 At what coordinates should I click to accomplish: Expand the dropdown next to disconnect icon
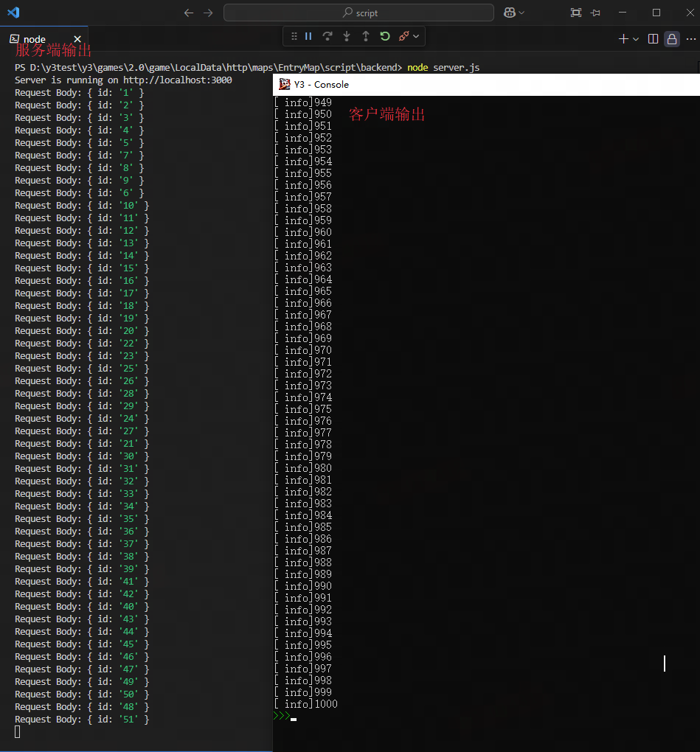click(x=416, y=36)
